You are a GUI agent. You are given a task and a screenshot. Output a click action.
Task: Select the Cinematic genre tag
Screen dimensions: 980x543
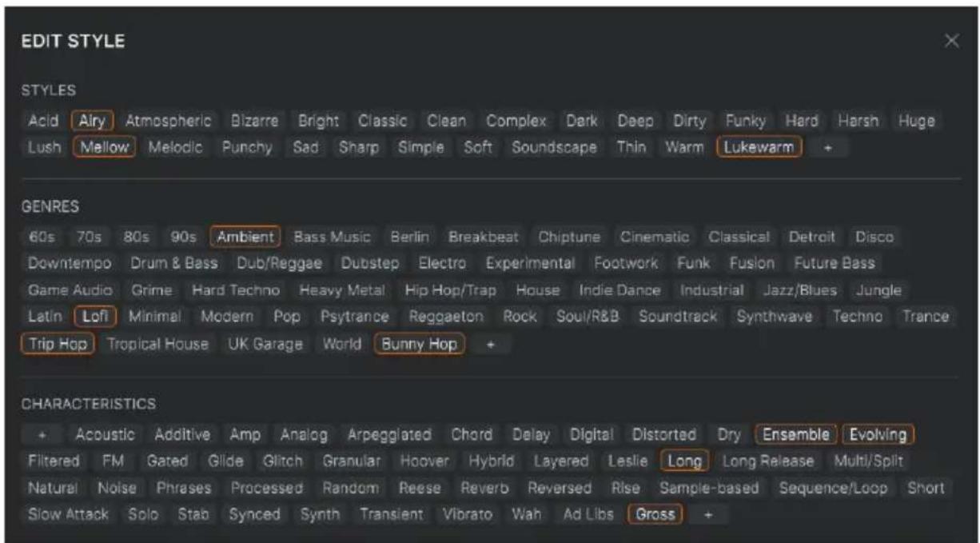tap(655, 237)
